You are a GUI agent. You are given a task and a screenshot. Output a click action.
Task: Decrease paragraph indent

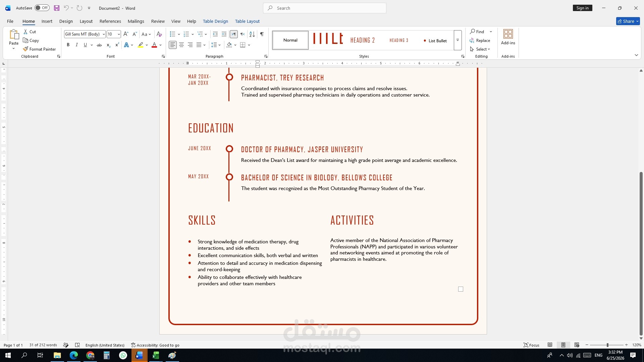(215, 34)
